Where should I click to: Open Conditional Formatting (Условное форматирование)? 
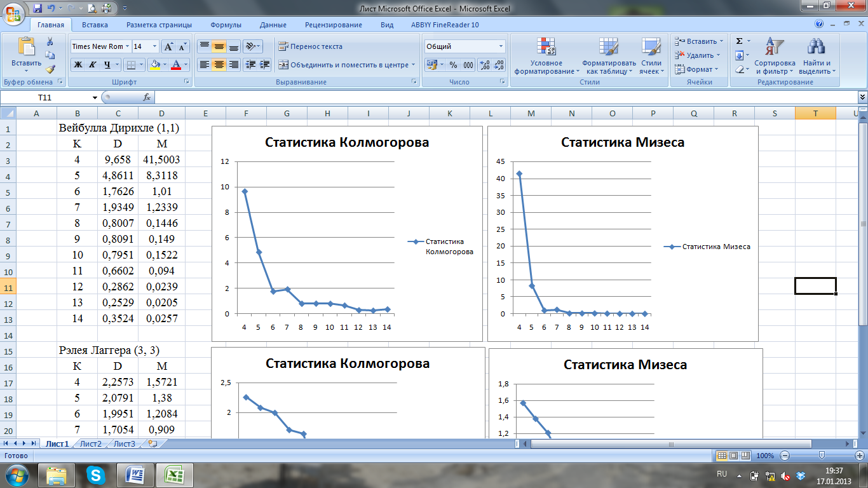coord(546,56)
